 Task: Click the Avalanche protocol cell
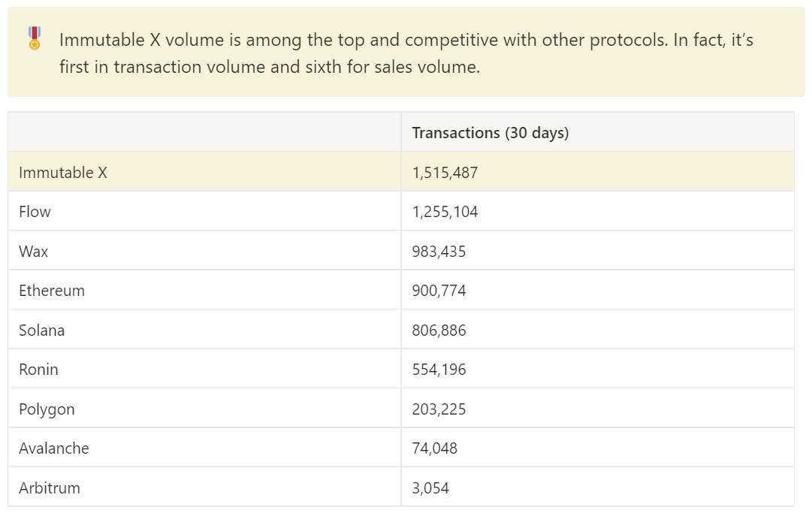point(54,448)
